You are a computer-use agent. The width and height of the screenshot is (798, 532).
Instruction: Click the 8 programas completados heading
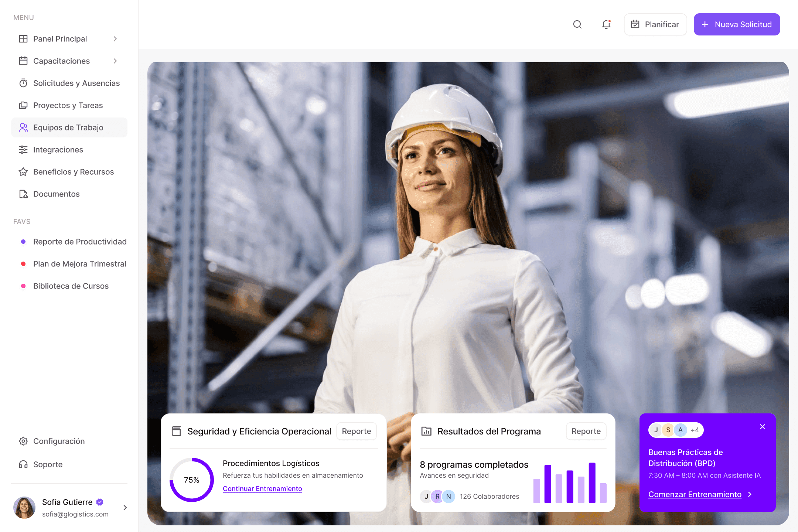[x=474, y=464]
